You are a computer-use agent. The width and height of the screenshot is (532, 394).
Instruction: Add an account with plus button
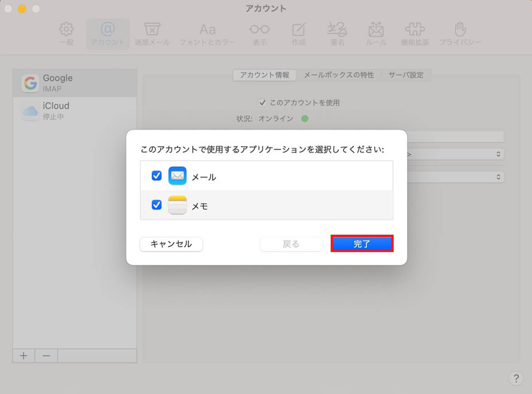click(23, 356)
